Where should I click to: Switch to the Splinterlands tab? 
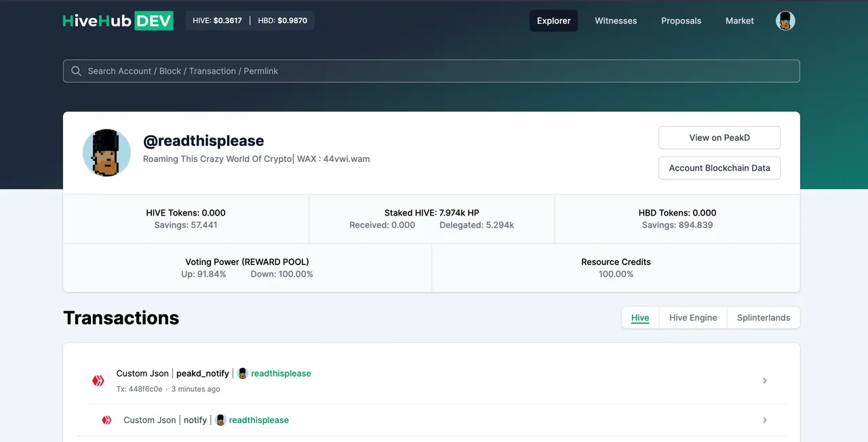click(764, 318)
